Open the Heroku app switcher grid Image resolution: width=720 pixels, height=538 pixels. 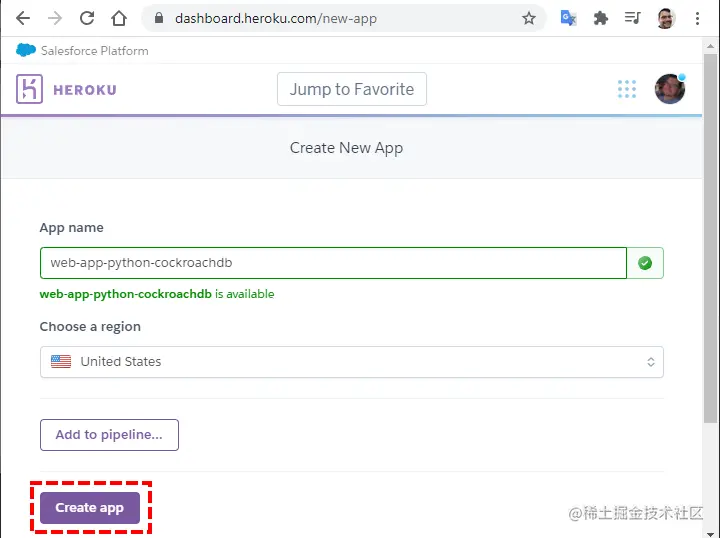tap(627, 89)
